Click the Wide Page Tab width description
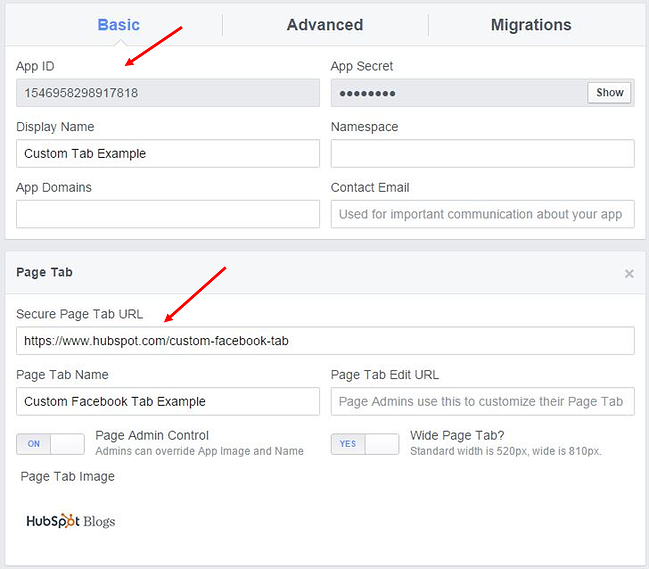Viewport: 649px width, 569px height. [505, 452]
